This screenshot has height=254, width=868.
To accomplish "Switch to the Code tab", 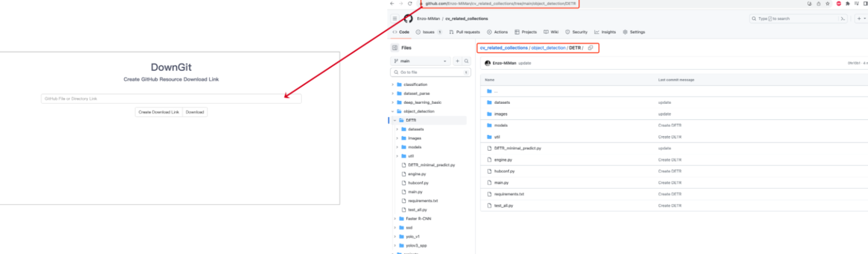I will click(400, 32).
